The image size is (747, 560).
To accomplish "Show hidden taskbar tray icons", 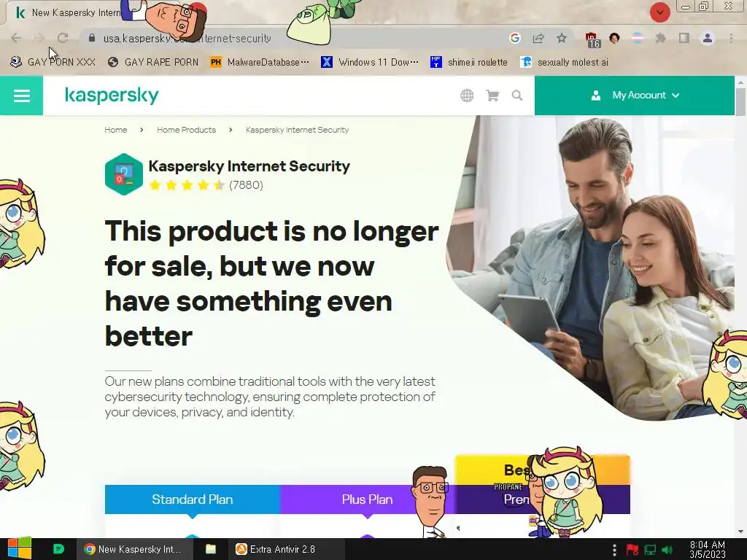I will pos(614,550).
